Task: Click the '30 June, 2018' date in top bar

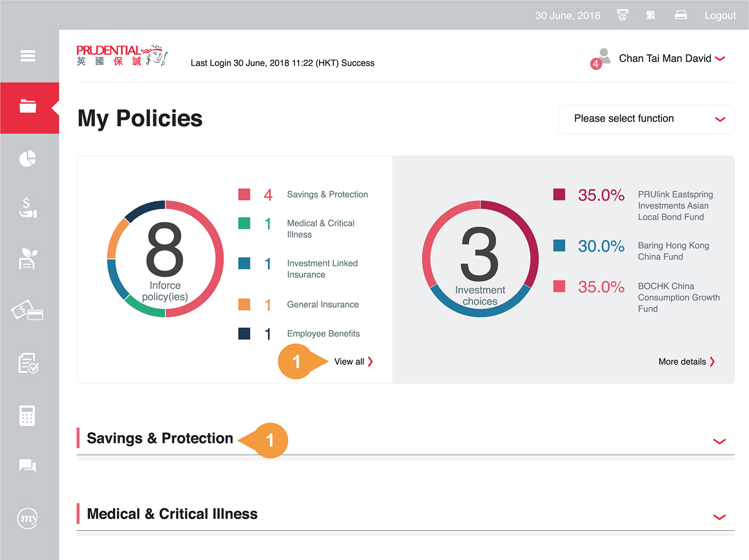Action: coord(568,16)
